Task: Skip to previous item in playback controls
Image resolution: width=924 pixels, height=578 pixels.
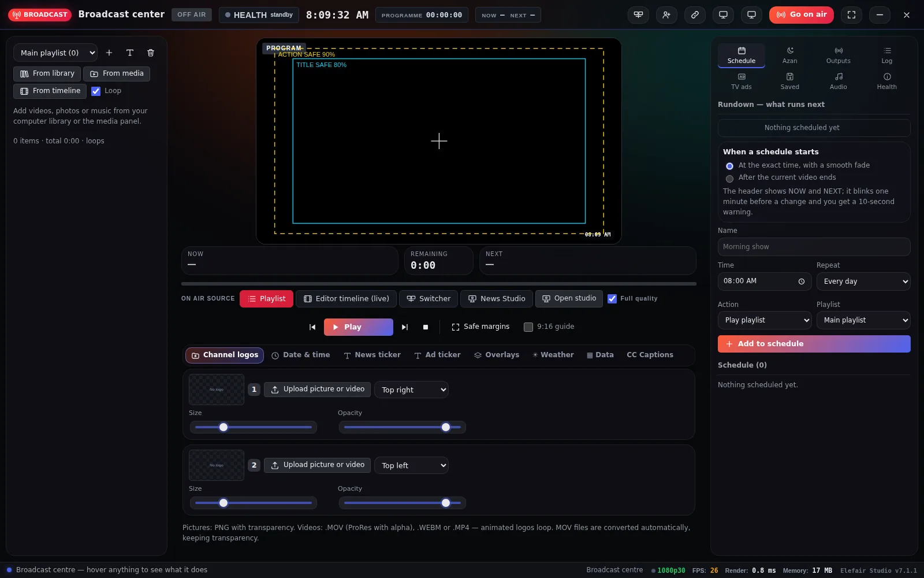Action: point(312,327)
